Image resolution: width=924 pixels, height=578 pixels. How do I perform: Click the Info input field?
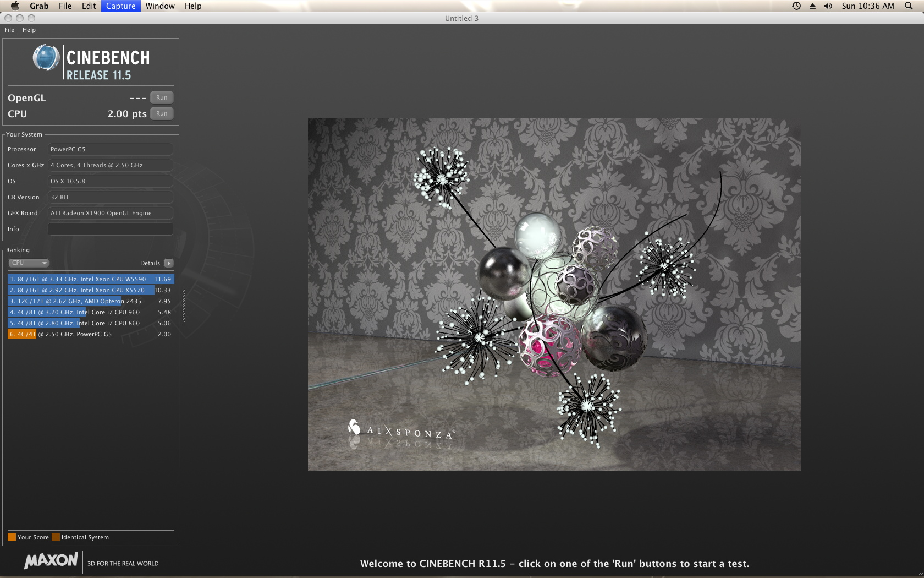coord(110,229)
